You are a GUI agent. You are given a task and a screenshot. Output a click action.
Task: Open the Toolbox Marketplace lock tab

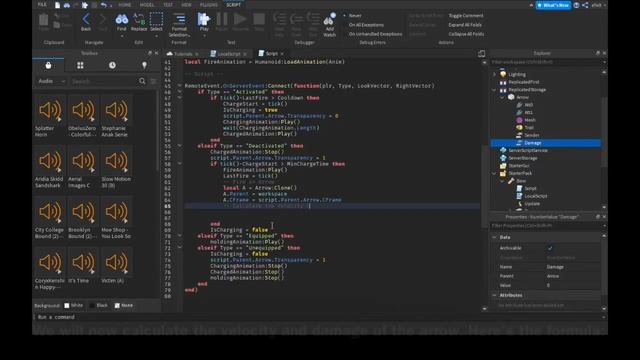click(x=48, y=65)
